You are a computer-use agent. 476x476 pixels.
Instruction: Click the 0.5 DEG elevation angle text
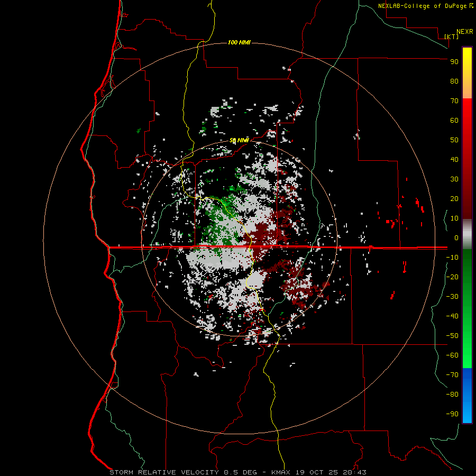pos(240,472)
